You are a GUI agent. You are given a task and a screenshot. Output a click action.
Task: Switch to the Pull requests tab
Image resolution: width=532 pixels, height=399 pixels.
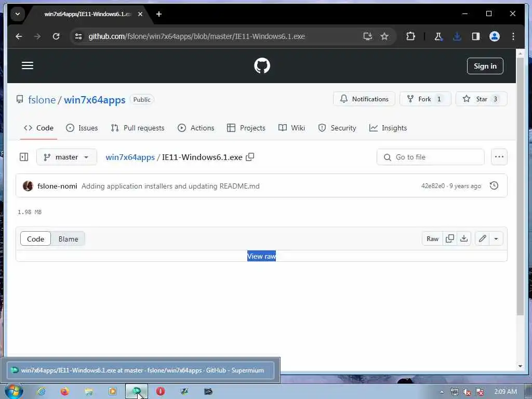(x=137, y=128)
